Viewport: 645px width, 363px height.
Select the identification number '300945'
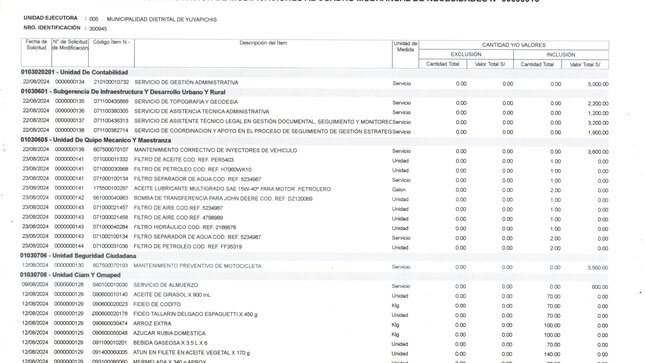point(98,29)
